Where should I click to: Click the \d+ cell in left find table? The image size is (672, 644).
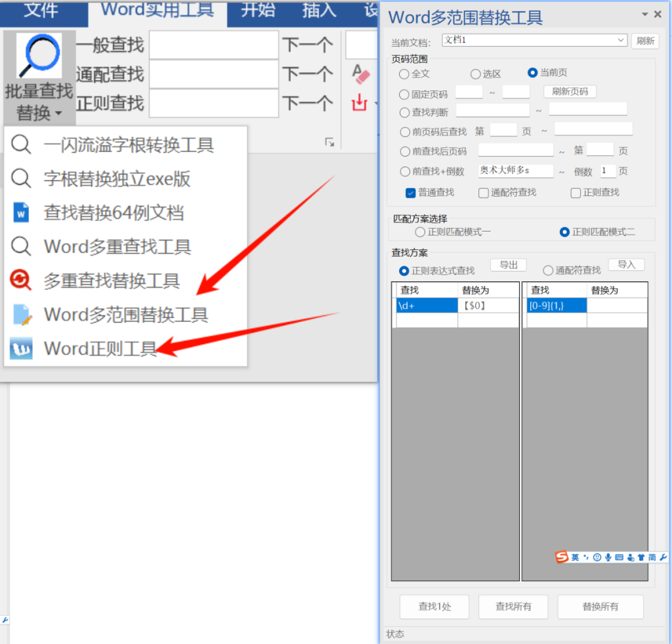click(427, 306)
